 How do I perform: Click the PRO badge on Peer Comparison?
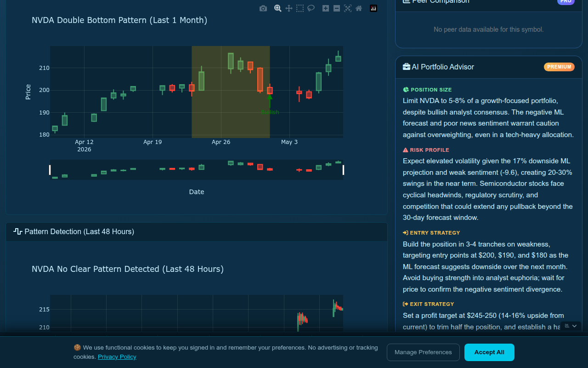tap(566, 1)
